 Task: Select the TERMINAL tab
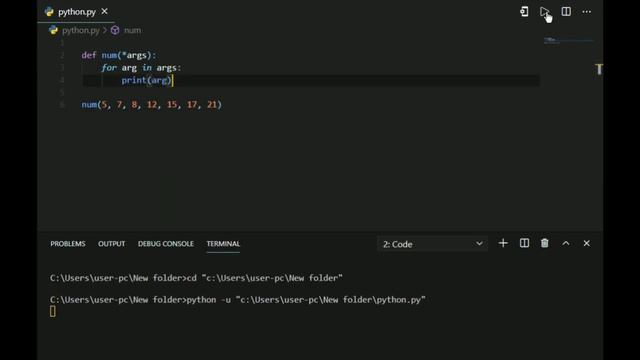click(x=223, y=244)
